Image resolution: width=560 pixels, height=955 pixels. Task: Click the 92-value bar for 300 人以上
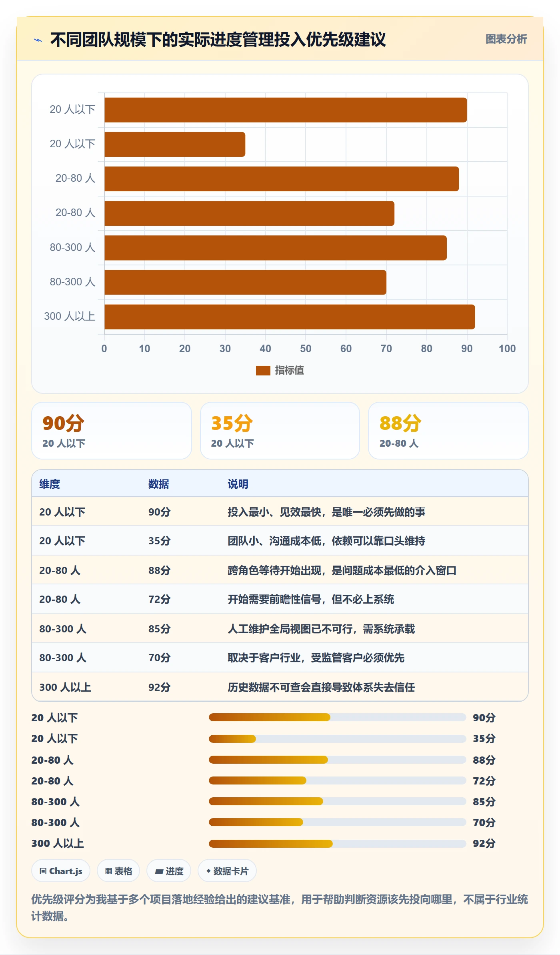(290, 317)
